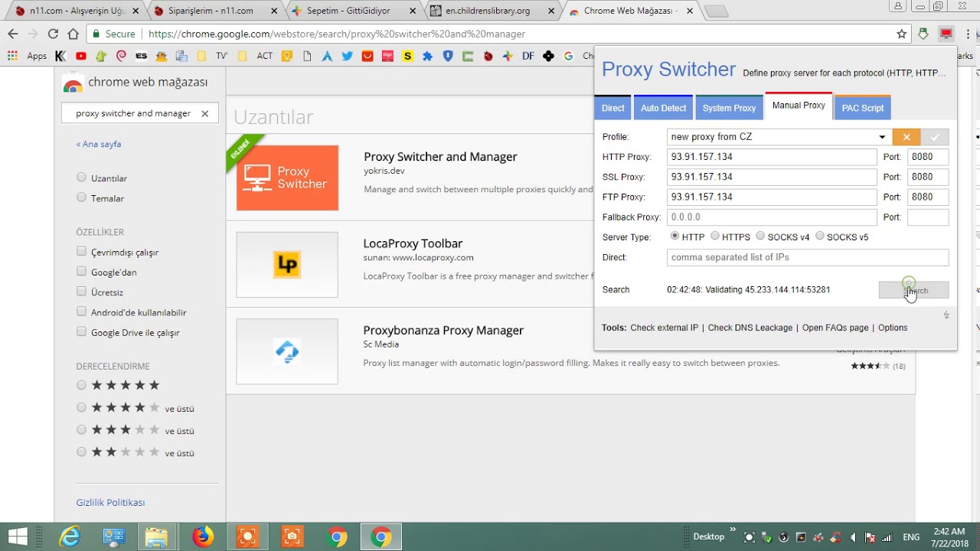The image size is (980, 551).
Task: Switch to the Auto Detect tab
Action: (663, 108)
